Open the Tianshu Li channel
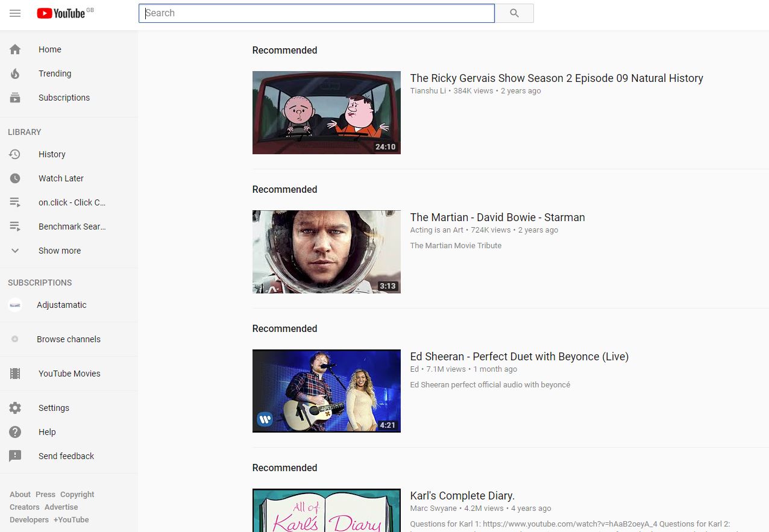The image size is (769, 532). click(x=428, y=91)
